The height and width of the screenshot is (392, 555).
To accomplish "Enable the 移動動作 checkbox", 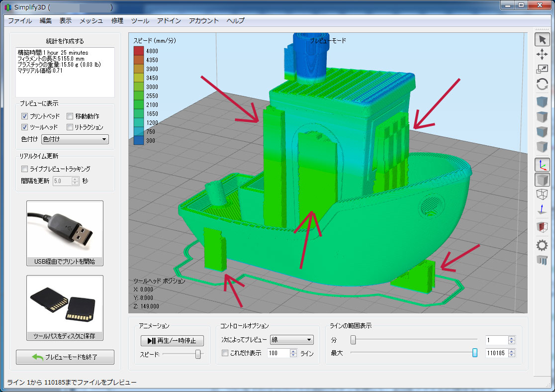I will tap(70, 116).
